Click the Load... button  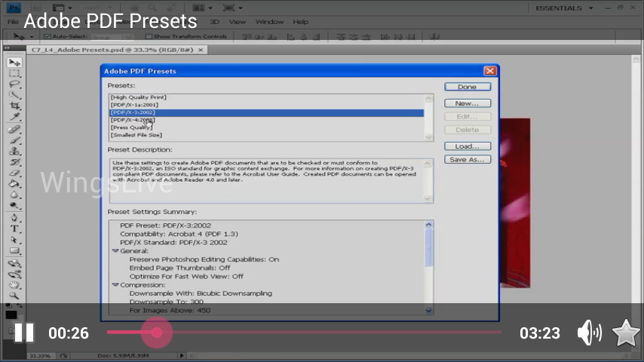click(x=468, y=146)
